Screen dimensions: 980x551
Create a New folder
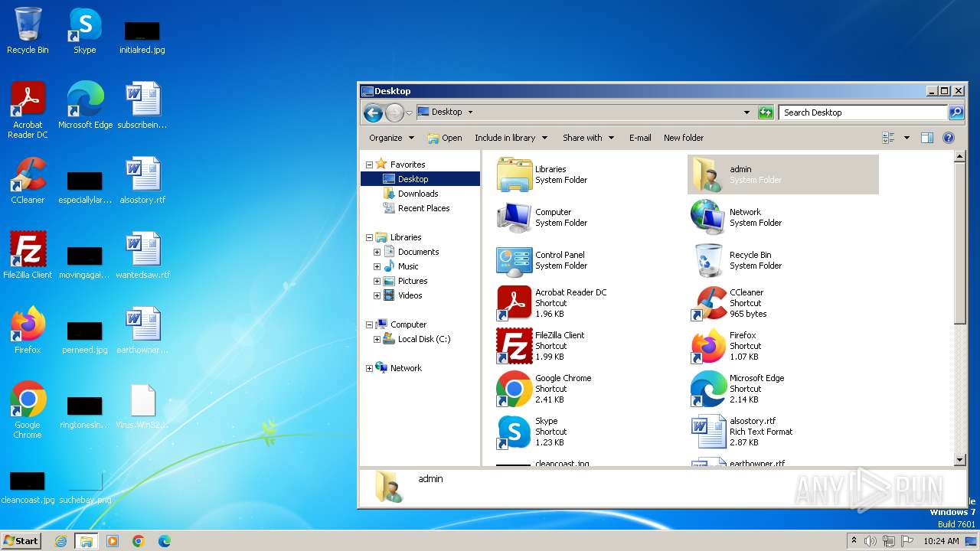[x=684, y=138]
